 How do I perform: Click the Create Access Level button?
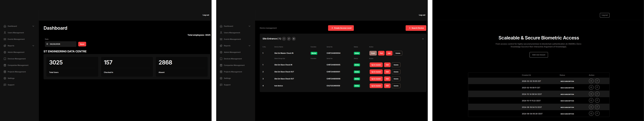[341, 28]
